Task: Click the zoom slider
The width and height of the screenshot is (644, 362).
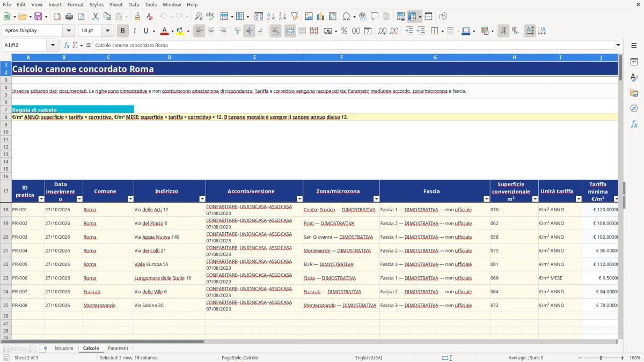Action: tap(601, 358)
